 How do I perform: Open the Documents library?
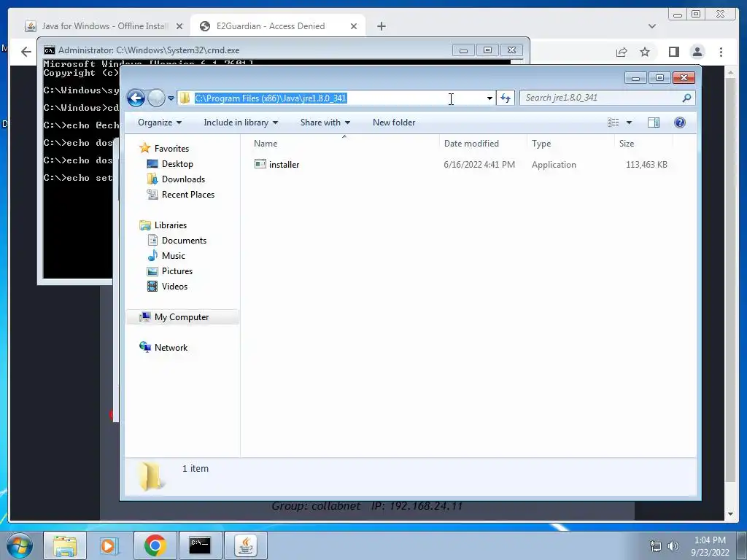(x=184, y=241)
